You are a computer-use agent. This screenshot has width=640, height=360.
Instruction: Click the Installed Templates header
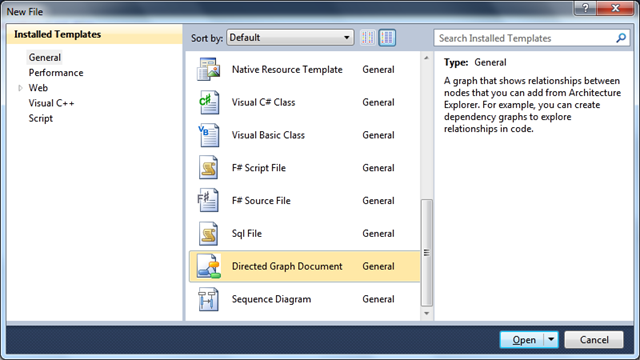coord(58,34)
